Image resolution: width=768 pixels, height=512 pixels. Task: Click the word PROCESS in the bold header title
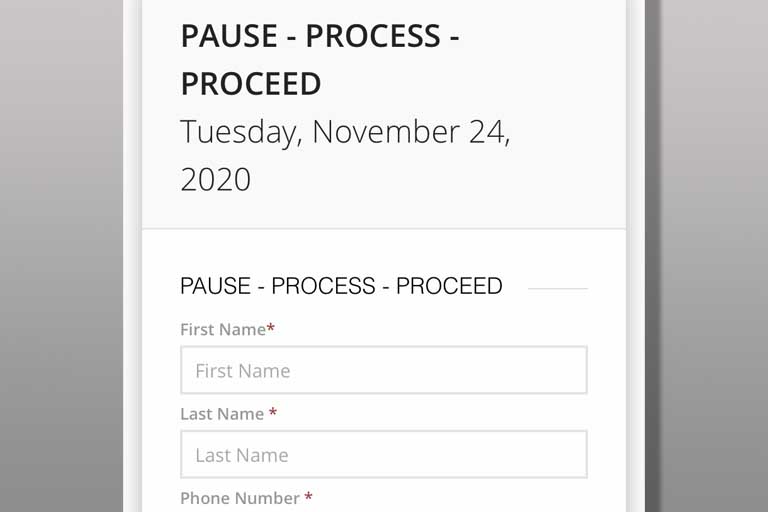(373, 36)
